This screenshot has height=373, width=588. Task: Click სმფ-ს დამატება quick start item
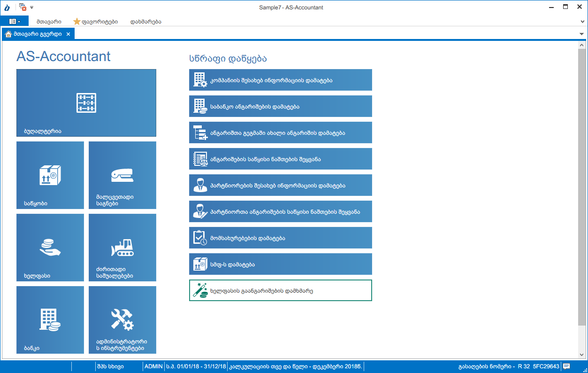(x=281, y=264)
